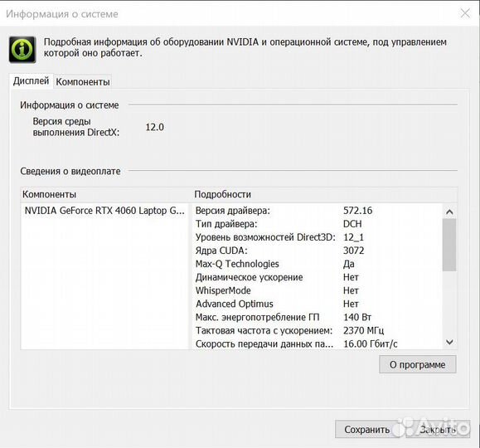Screen dimensions: 480x448
Task: Click the DirectX version value 12.0
Action: tap(154, 127)
